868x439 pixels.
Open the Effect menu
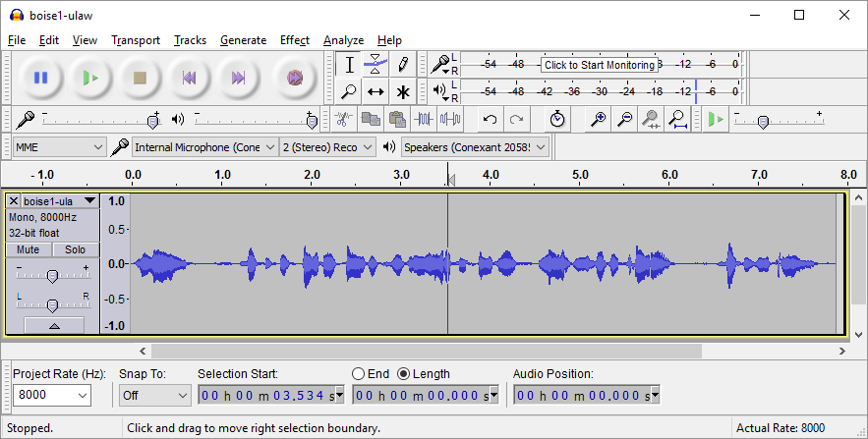click(x=295, y=40)
